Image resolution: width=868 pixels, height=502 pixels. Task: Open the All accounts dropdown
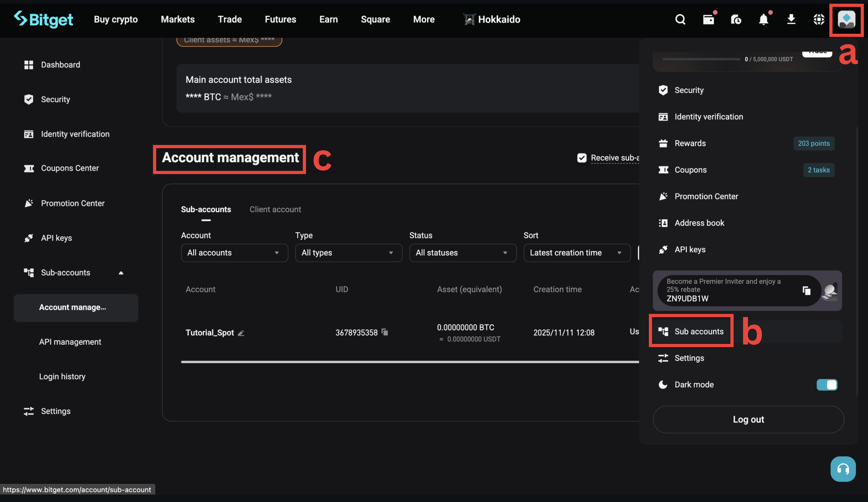(234, 253)
